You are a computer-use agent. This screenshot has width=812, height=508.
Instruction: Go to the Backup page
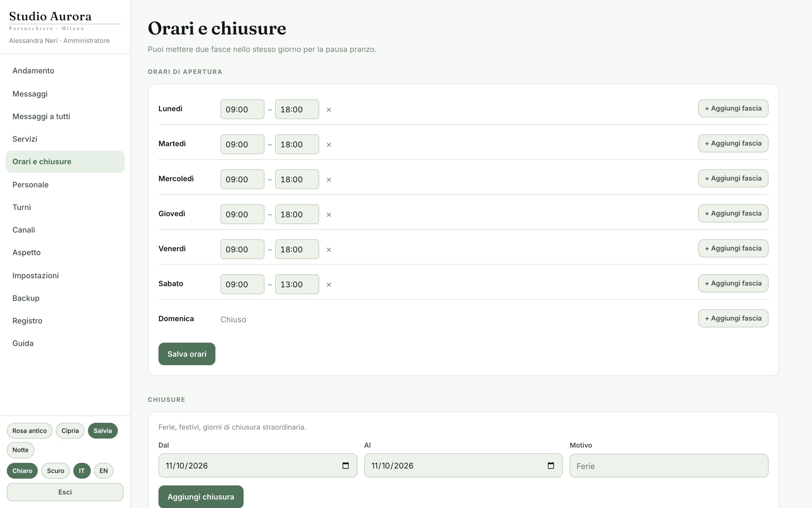tap(65, 298)
